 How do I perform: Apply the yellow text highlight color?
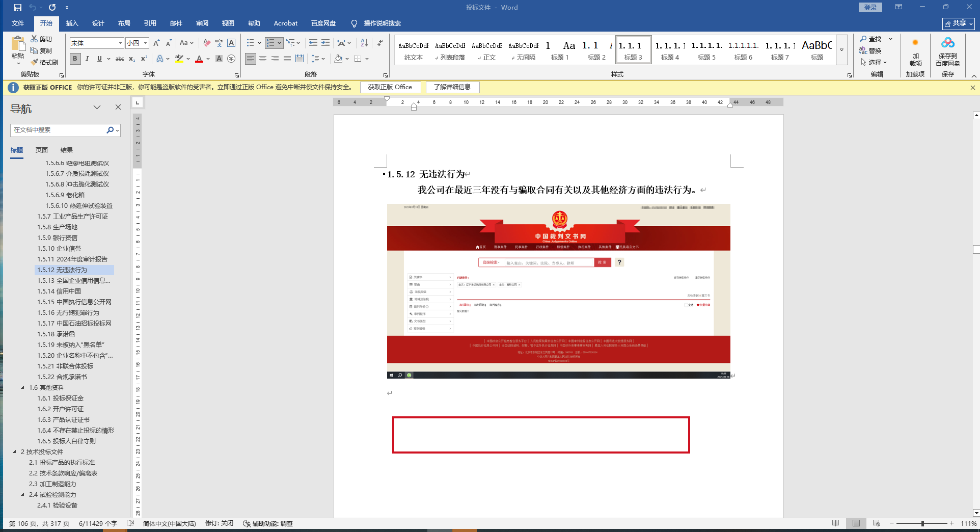[179, 59]
